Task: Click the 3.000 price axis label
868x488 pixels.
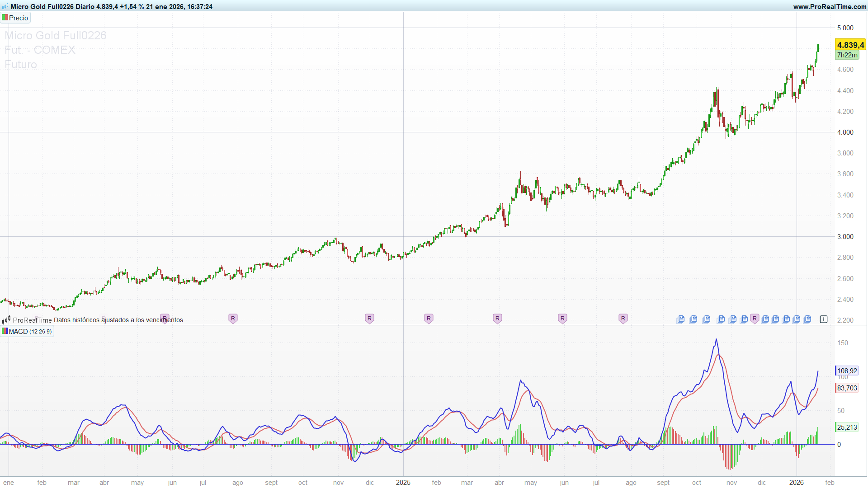Action: [845, 237]
